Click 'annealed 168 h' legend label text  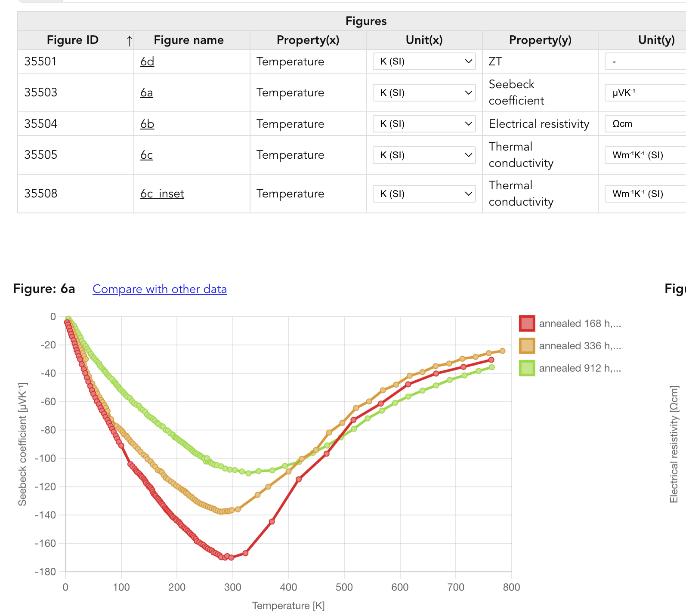[x=580, y=323]
